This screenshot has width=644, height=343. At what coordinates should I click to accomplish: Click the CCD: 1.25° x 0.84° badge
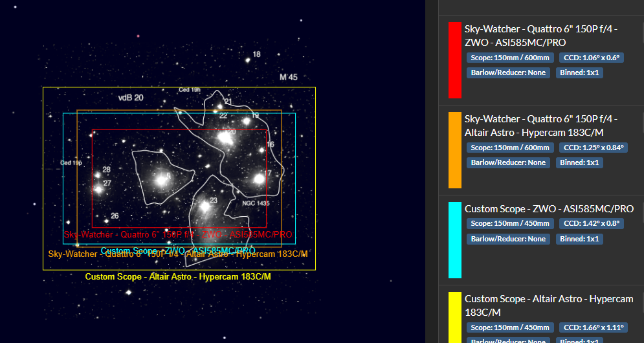[x=594, y=148]
